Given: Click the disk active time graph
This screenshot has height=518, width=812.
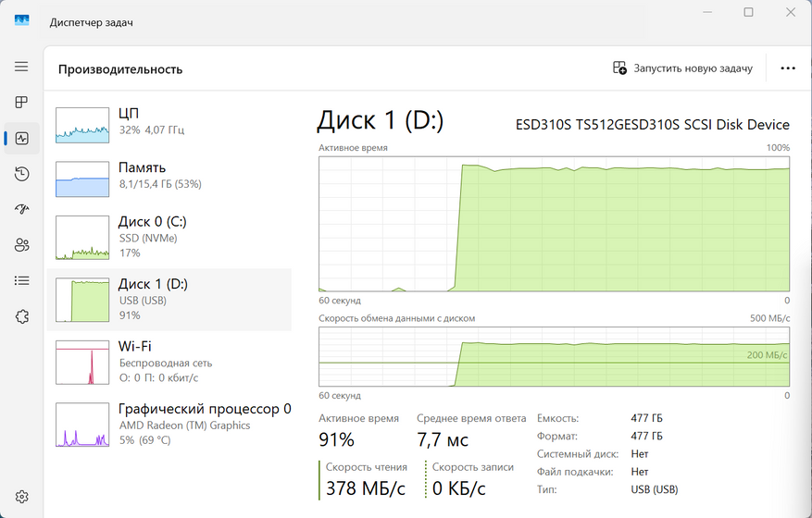Looking at the screenshot, I should tap(554, 224).
